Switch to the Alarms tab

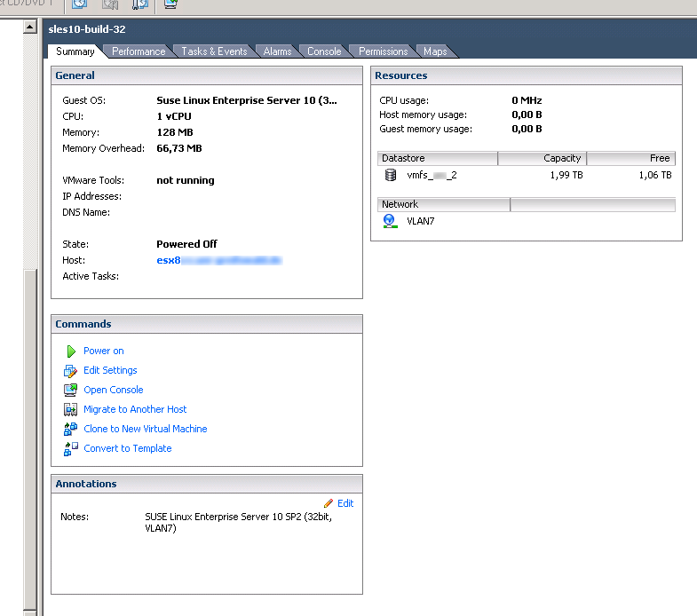tap(277, 51)
